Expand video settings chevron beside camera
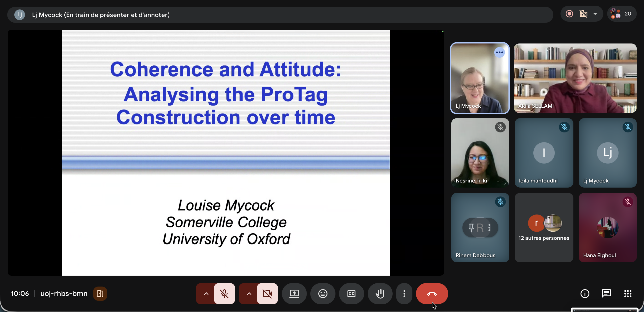 (249, 293)
